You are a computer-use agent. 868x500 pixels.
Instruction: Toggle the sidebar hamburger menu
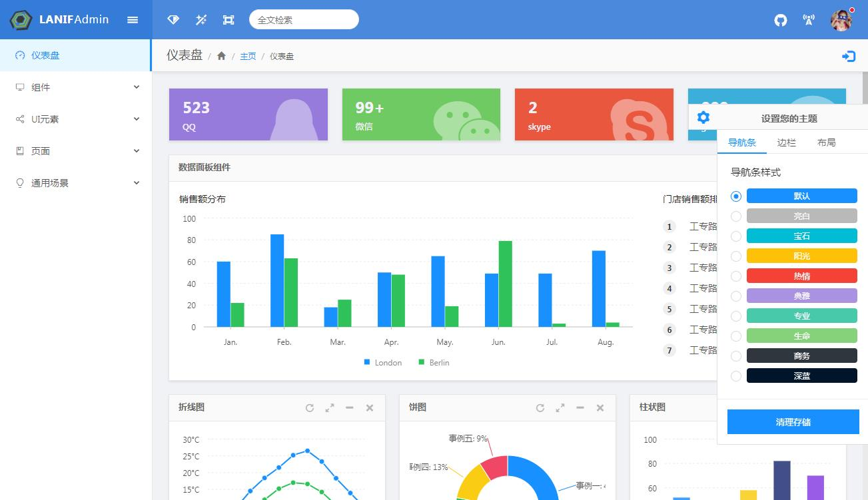133,20
